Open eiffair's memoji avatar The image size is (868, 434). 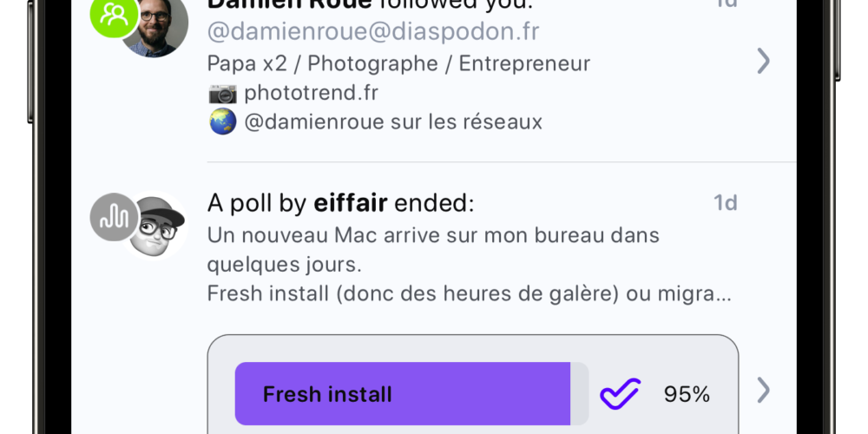point(155,226)
